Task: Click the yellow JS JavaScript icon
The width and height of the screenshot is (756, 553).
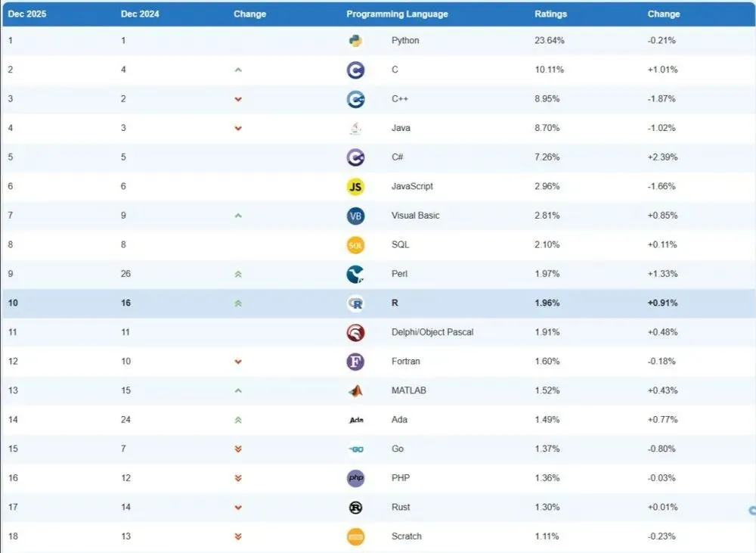Action: (355, 187)
